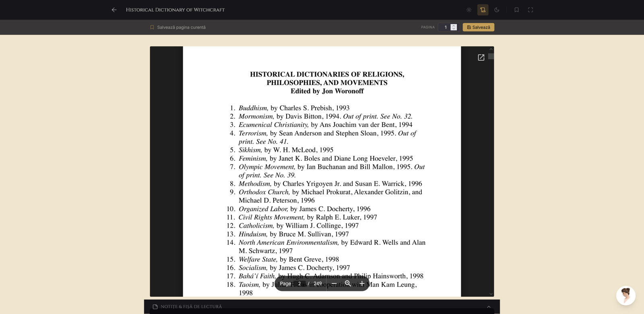This screenshot has height=314, width=644.
Task: Click the chevron on the notes panel
Action: pyautogui.click(x=489, y=307)
